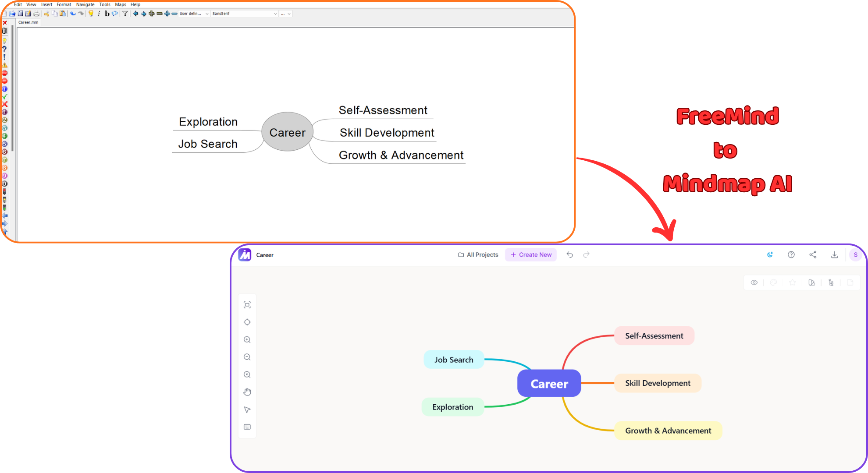Screen dimensions: 868x473
Task: Click the Cut scissors icon in FreeMind
Action: [46, 14]
